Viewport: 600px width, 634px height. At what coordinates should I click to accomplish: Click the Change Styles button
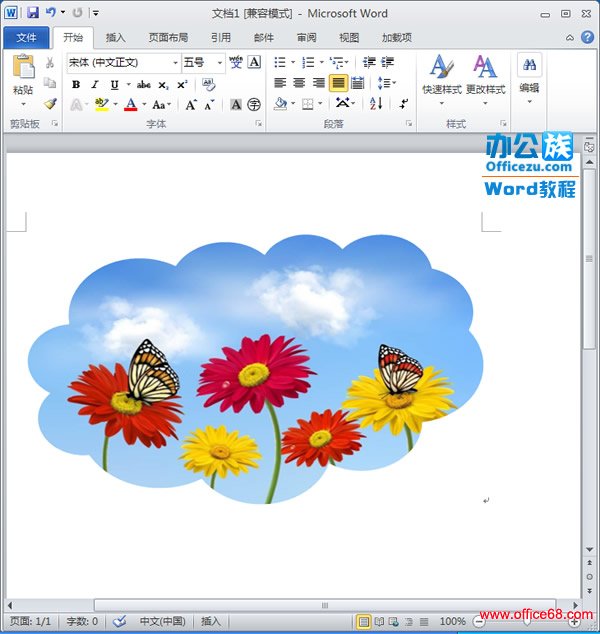(486, 80)
